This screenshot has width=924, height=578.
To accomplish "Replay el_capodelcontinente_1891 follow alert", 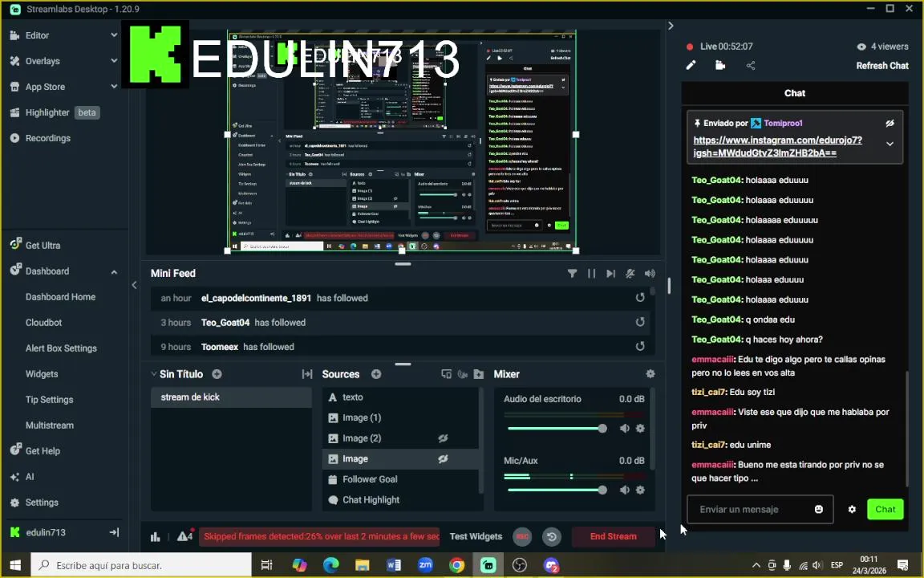I will [640, 298].
